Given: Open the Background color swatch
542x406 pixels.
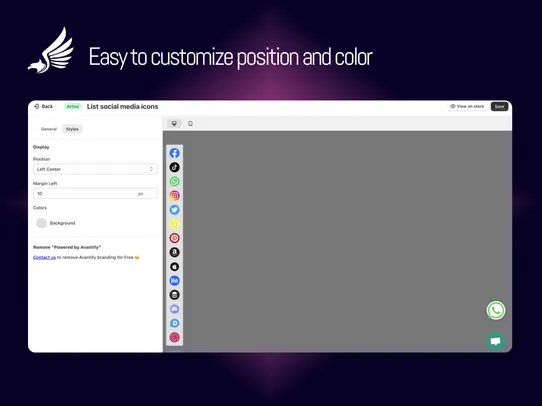Looking at the screenshot, I should point(41,223).
